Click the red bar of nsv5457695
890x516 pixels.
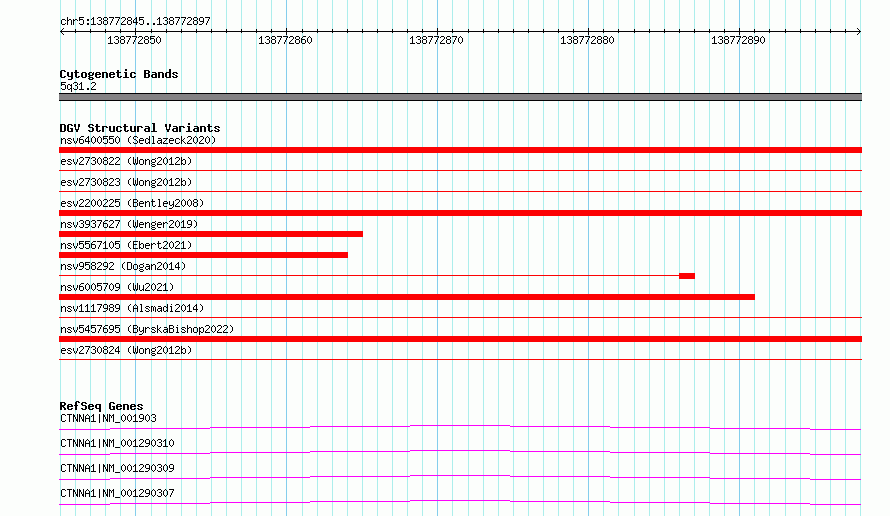click(460, 339)
